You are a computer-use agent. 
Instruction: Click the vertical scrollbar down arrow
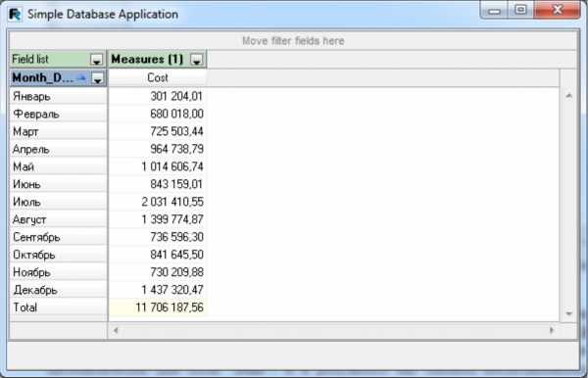pyautogui.click(x=568, y=314)
